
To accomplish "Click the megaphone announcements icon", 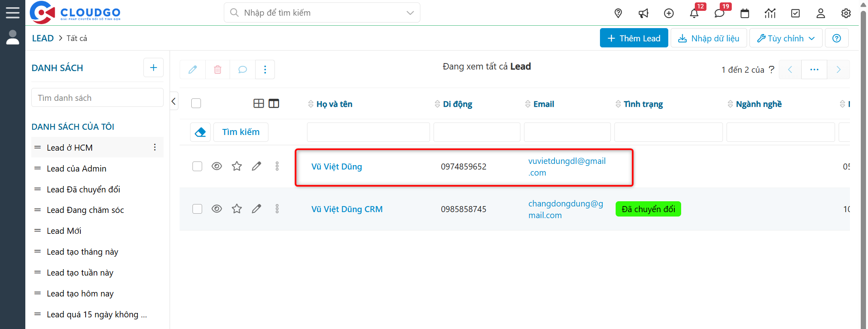I will coord(643,13).
